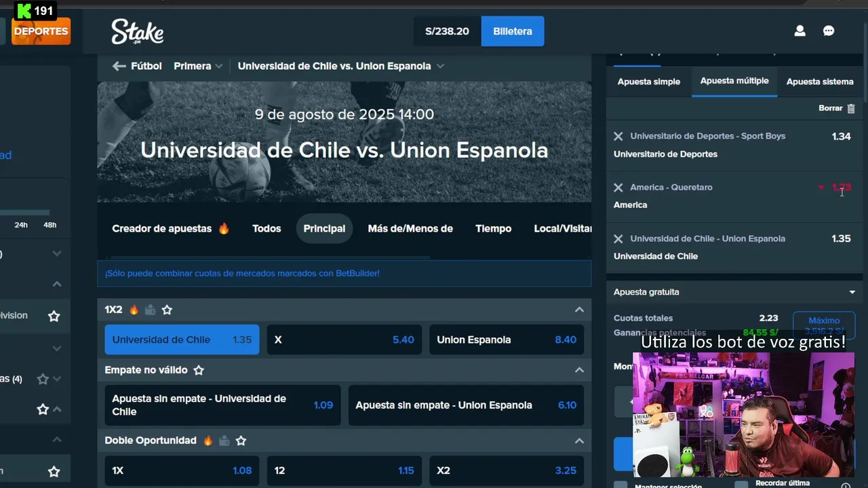The height and width of the screenshot is (488, 868).
Task: Toggle the Recordar última checkbox
Action: click(741, 485)
